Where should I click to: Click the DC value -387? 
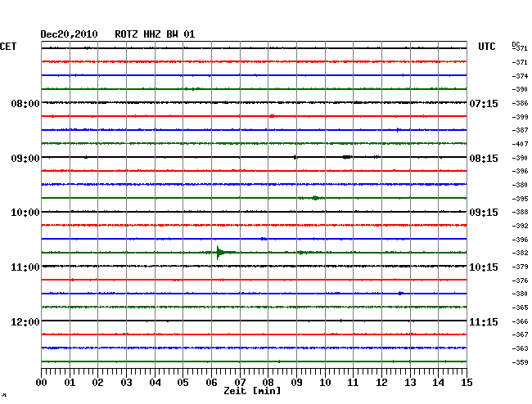pyautogui.click(x=520, y=130)
